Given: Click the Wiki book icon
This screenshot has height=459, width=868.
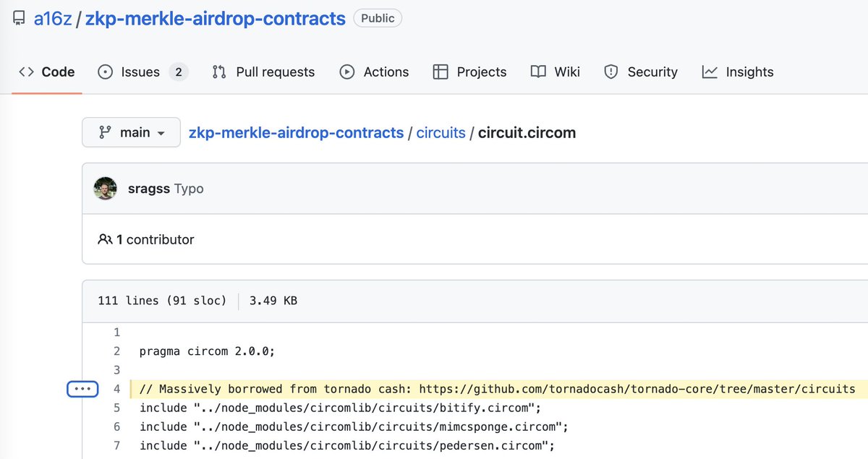Looking at the screenshot, I should (x=538, y=72).
